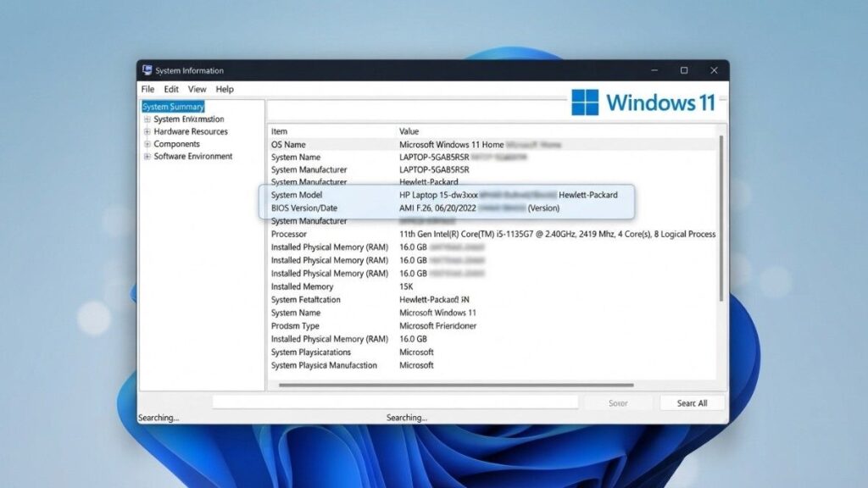Click the horizontal scrollbar under the list
Image resolution: width=868 pixels, height=488 pixels.
click(456, 385)
